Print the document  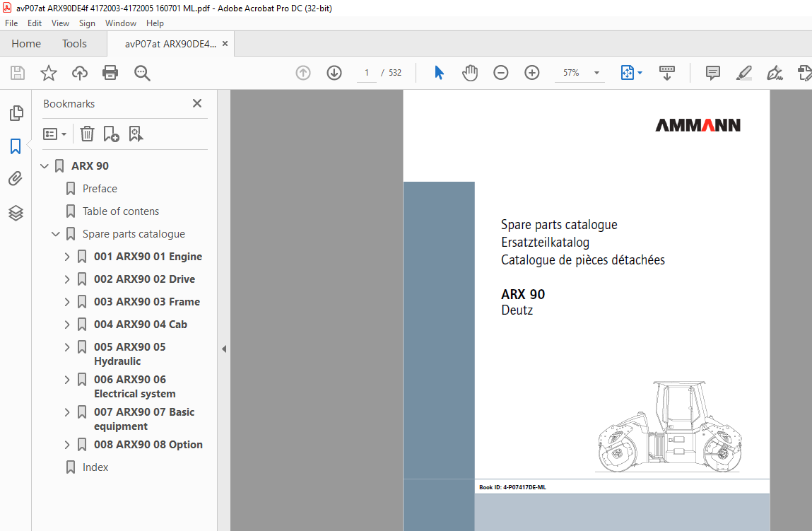[x=110, y=73]
